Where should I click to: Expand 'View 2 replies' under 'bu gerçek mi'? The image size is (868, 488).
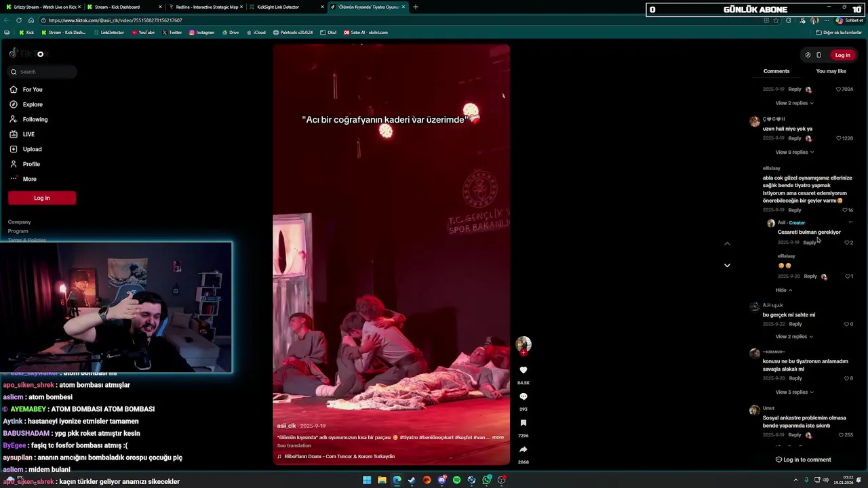tap(794, 336)
